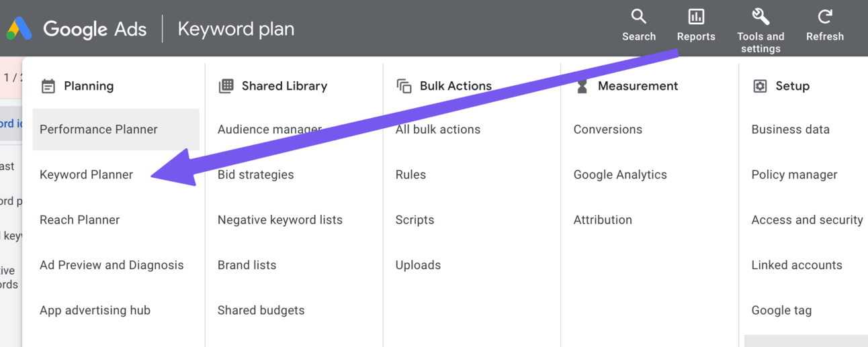Screen dimensions: 868x347
Task: Open Conversions under Measurement
Action: 608,130
